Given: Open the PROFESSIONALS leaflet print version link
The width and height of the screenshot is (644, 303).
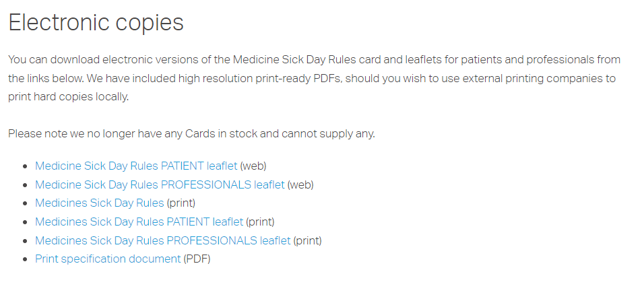Looking at the screenshot, I should pos(162,240).
